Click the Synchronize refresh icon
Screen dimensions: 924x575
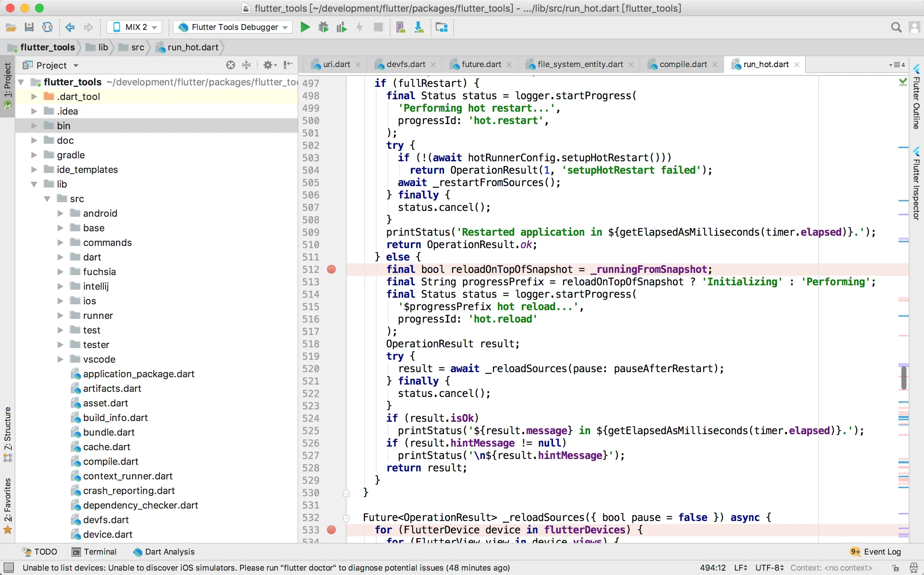pos(47,27)
